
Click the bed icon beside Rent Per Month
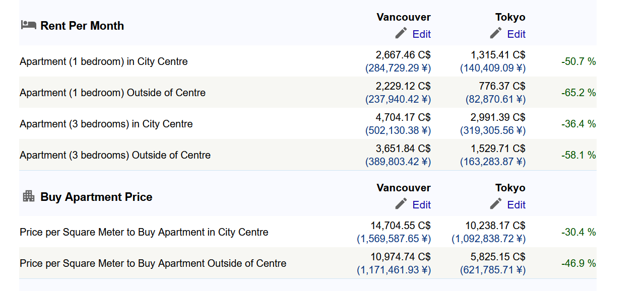pyautogui.click(x=28, y=25)
